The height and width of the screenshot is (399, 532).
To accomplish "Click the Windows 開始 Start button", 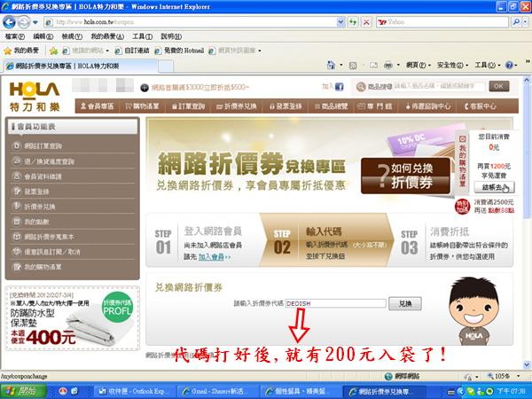I will click(23, 391).
